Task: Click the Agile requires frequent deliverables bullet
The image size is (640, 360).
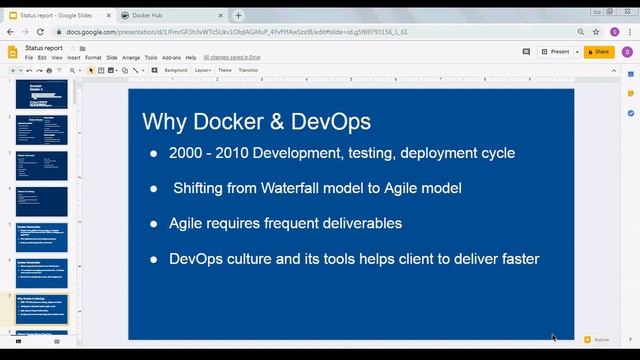Action: click(285, 223)
